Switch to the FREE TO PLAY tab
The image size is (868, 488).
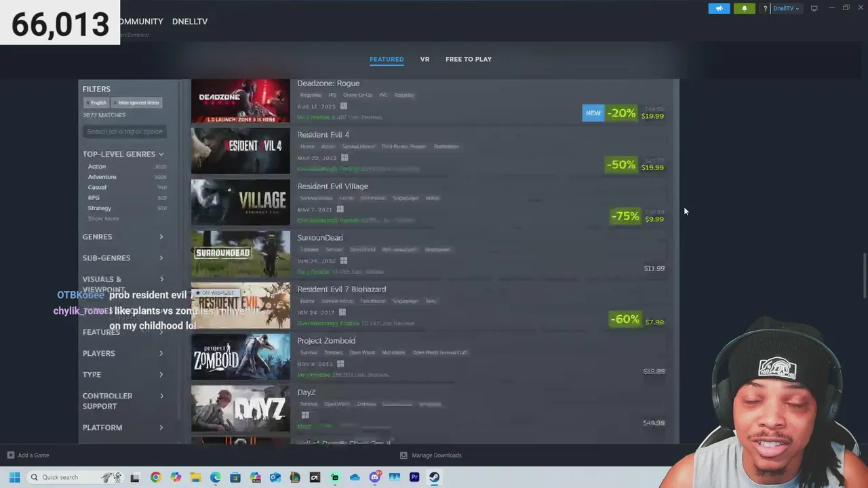(469, 59)
